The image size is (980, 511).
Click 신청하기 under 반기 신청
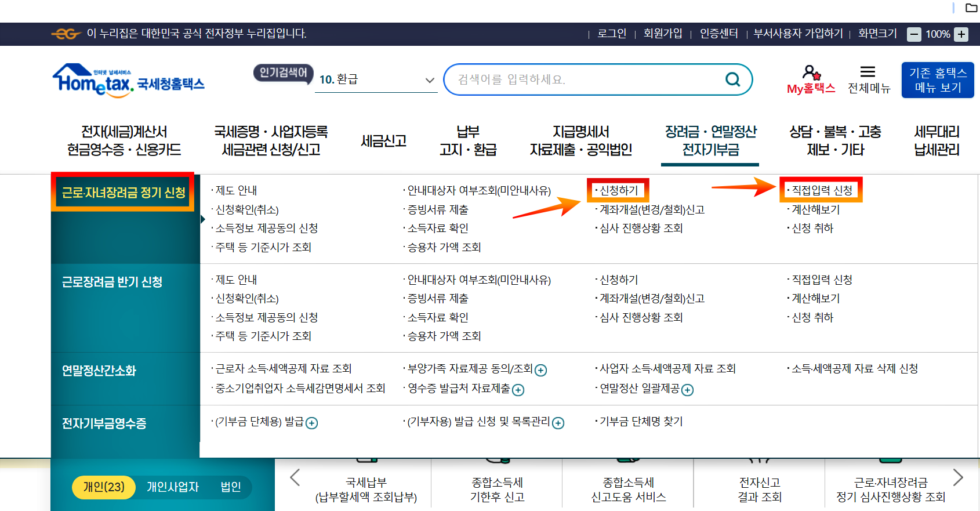pyautogui.click(x=618, y=280)
